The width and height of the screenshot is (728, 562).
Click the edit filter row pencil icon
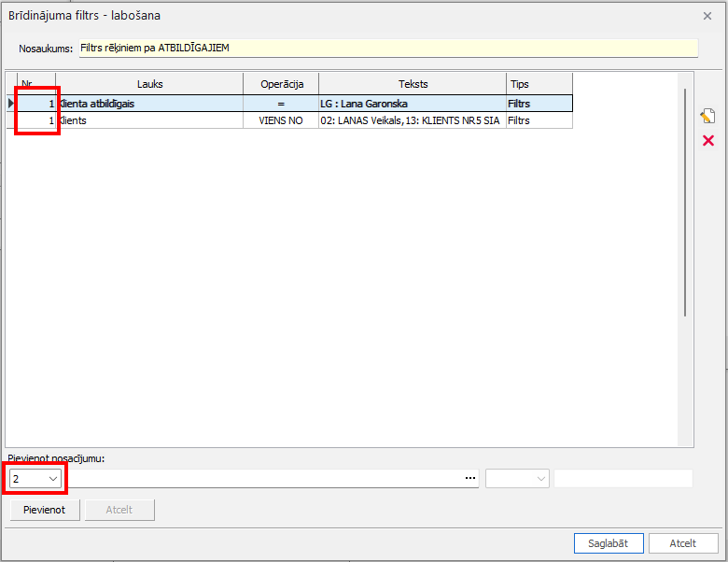coord(707,116)
